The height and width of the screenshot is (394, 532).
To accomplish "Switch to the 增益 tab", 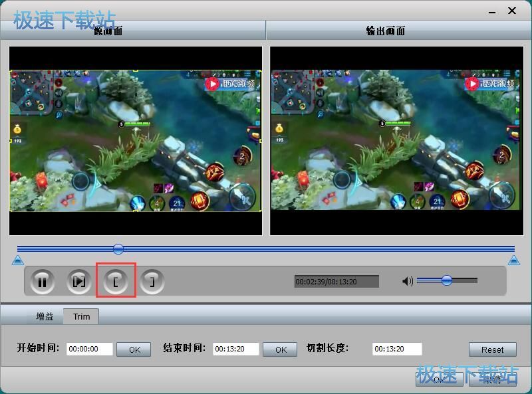I will click(x=45, y=316).
